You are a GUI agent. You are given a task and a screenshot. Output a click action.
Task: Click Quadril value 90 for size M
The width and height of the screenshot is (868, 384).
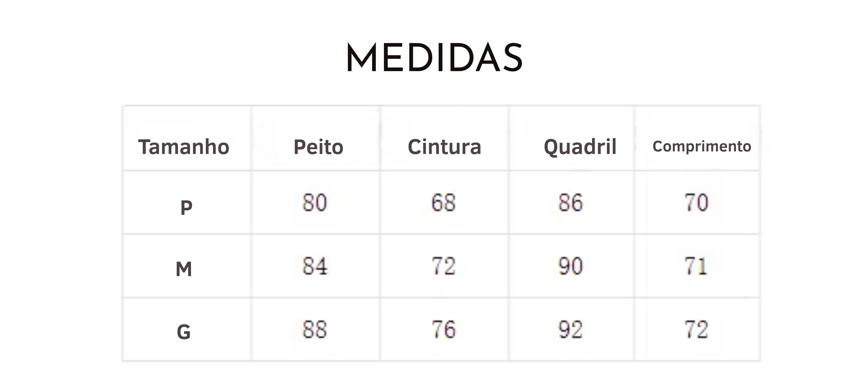(570, 266)
